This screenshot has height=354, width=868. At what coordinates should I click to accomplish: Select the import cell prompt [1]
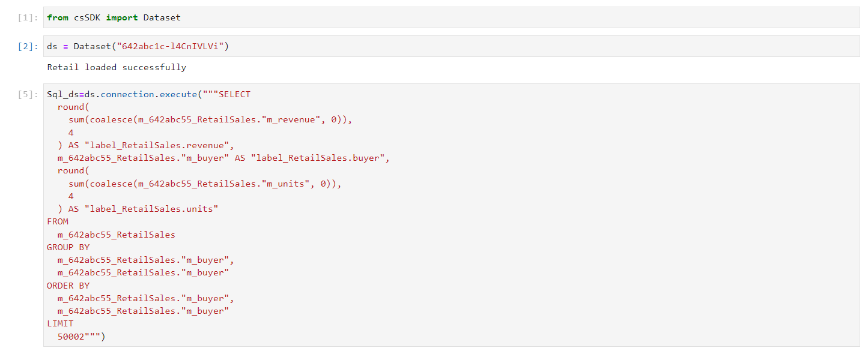(28, 17)
